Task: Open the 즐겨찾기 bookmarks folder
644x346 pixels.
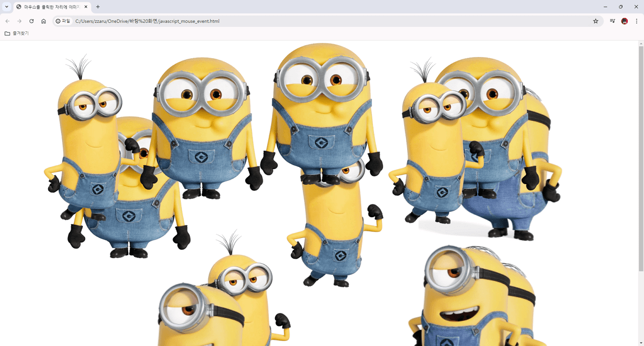Action: point(16,33)
